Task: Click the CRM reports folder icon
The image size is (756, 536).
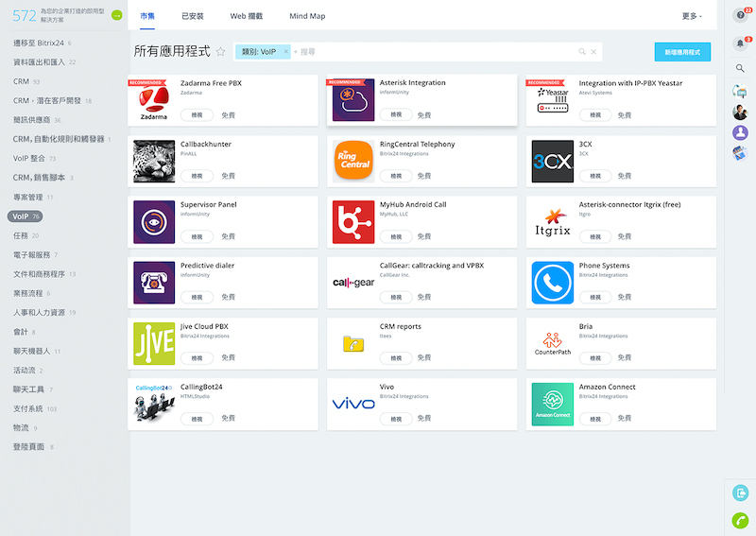Action: pyautogui.click(x=353, y=343)
